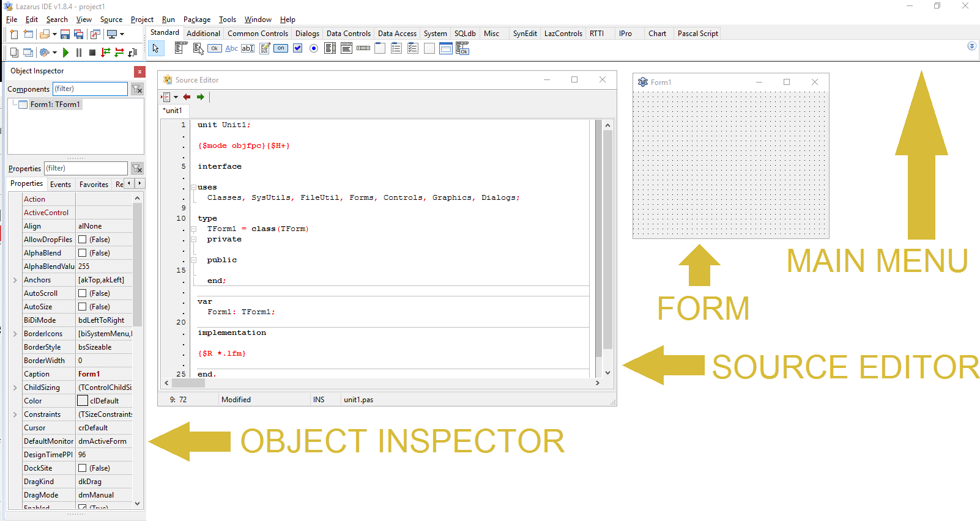The image size is (980, 522).
Task: Select the TComboBox component icon
Action: click(346, 48)
